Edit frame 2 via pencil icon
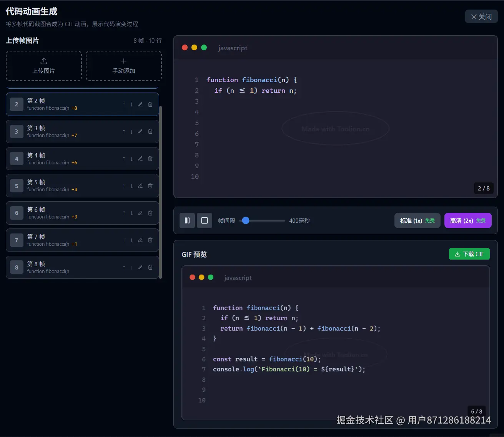 point(140,104)
